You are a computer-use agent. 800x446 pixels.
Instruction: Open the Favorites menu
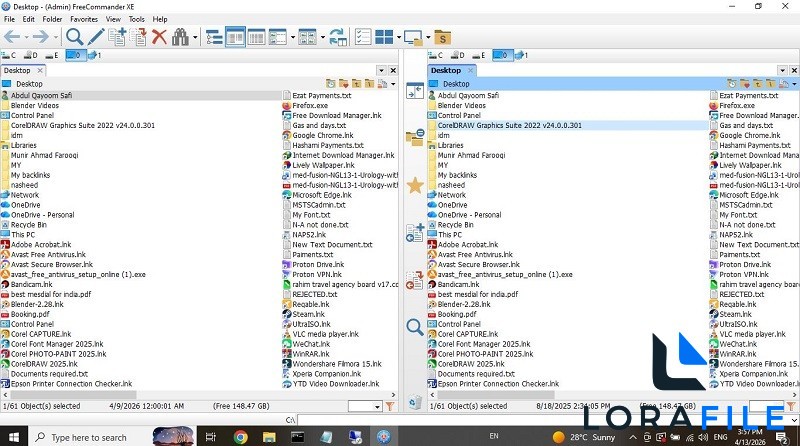pyautogui.click(x=84, y=19)
